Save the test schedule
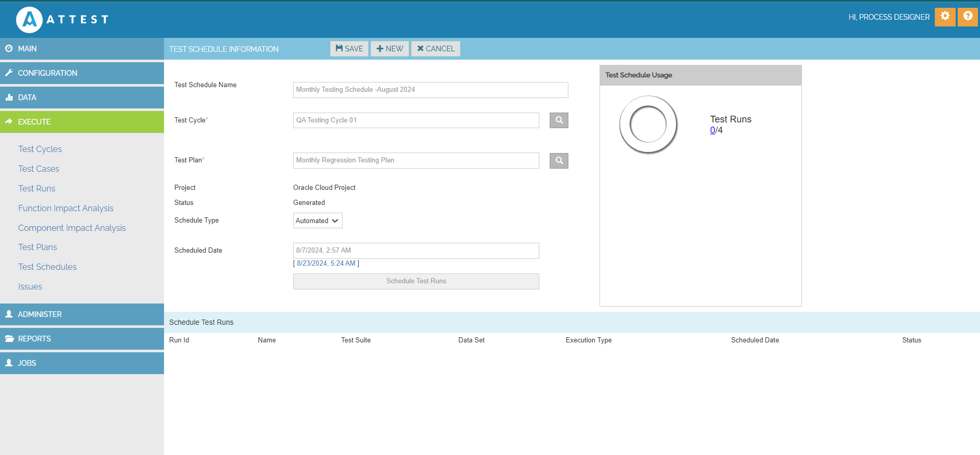Screen dimensions: 980x455 click(349, 49)
